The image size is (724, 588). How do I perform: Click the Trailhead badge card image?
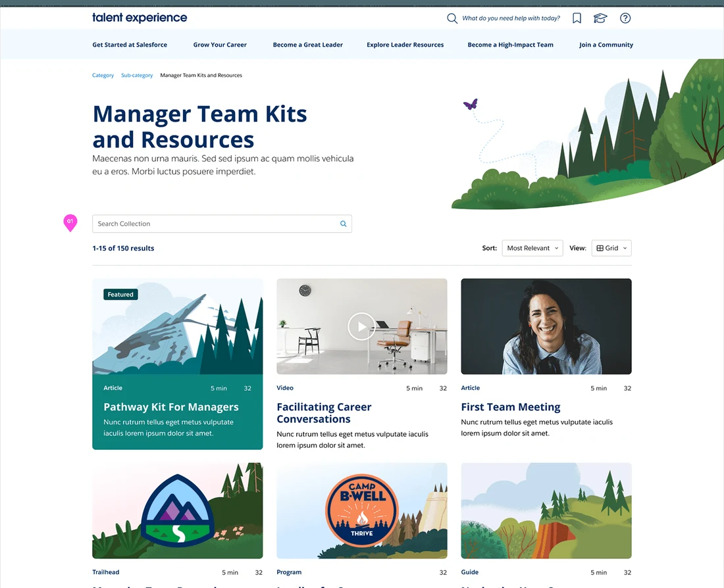[177, 510]
